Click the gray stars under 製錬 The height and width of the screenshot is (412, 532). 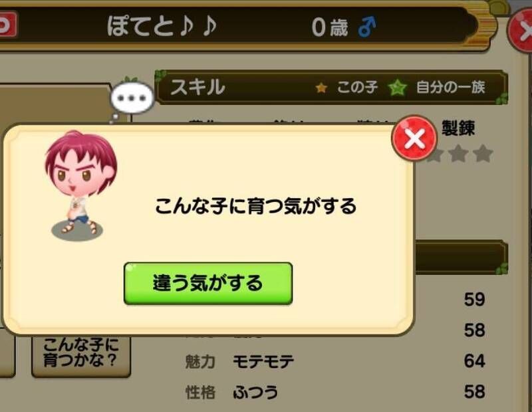click(x=460, y=154)
